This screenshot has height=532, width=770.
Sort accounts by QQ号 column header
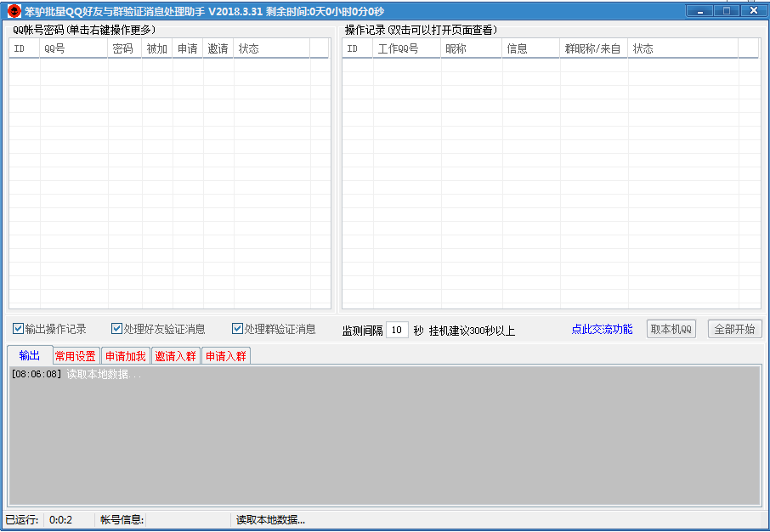point(74,48)
